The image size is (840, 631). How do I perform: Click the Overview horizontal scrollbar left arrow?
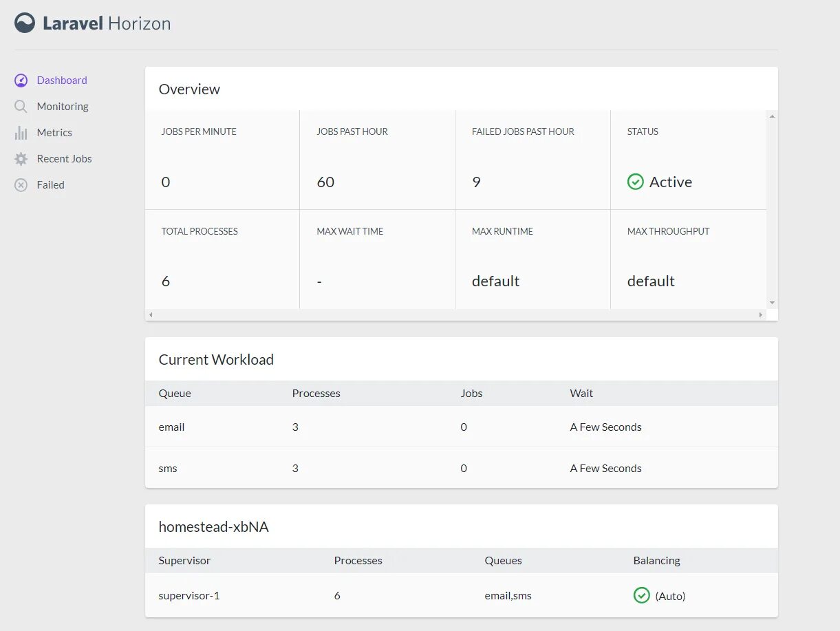[151, 314]
